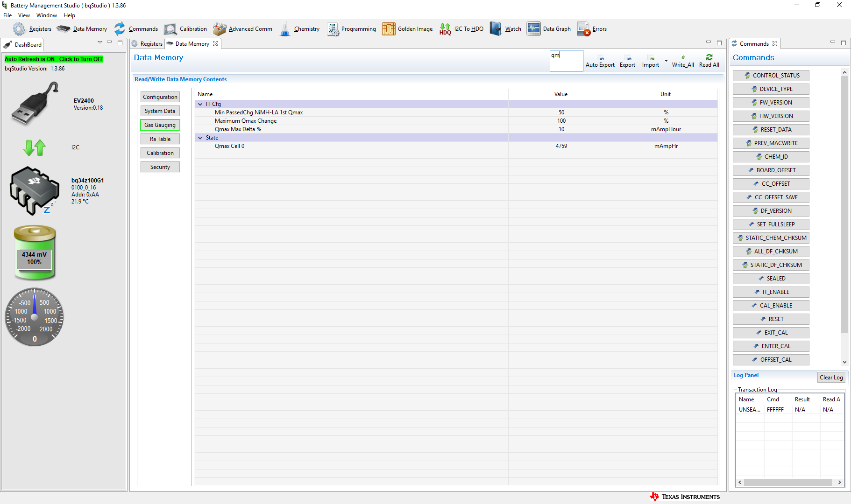Send the IT_ENABLE command
851x504 pixels.
coord(771,292)
